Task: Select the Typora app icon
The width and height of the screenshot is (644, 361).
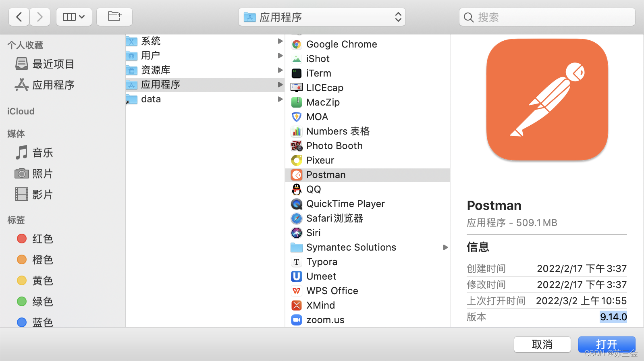Action: pos(297,262)
